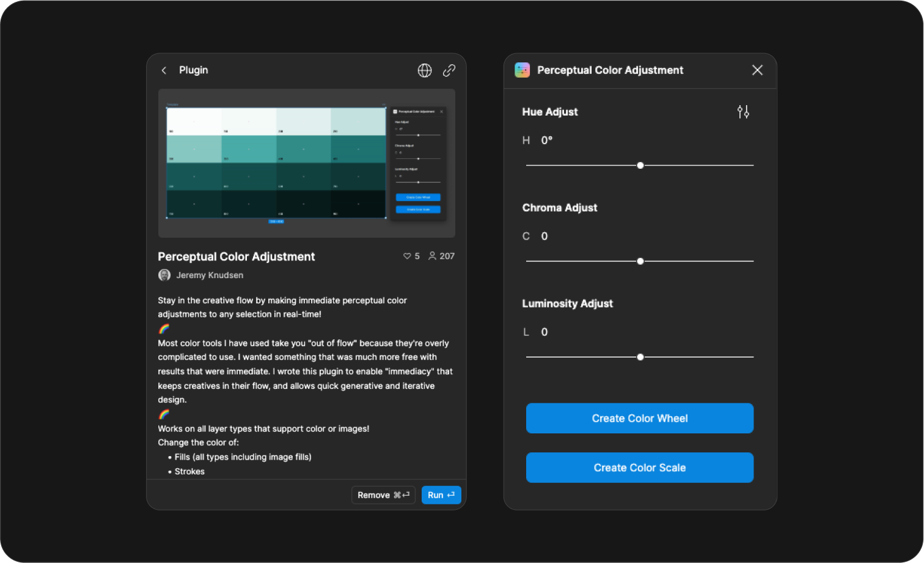Copy plugin link with the chain icon
This screenshot has width=924, height=563.
pos(449,70)
